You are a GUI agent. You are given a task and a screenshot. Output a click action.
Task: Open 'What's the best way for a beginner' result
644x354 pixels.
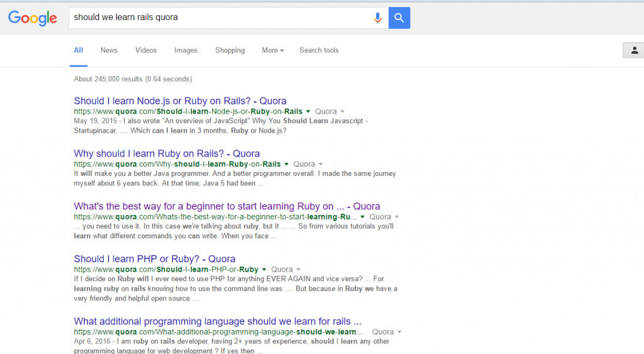[x=226, y=206]
